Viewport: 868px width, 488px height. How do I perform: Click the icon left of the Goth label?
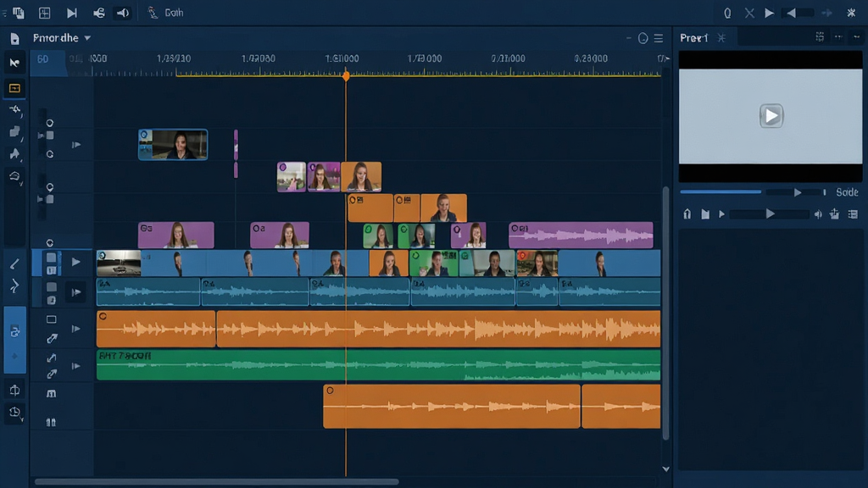[153, 12]
